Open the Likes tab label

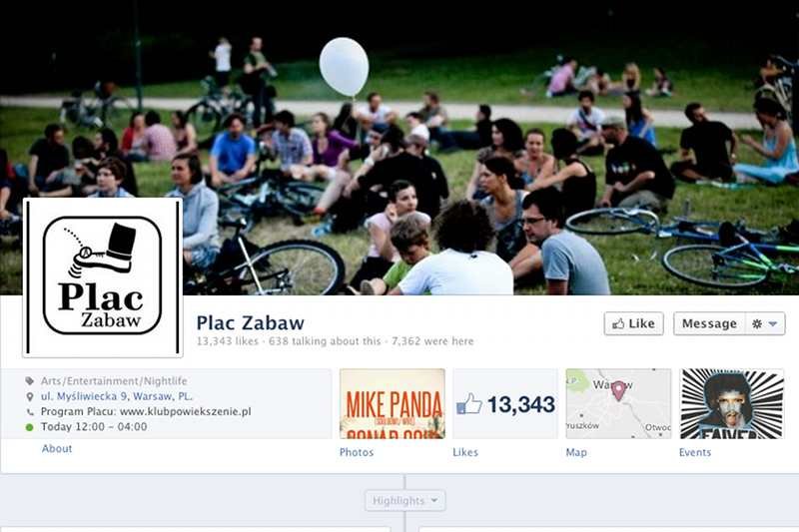tap(465, 452)
